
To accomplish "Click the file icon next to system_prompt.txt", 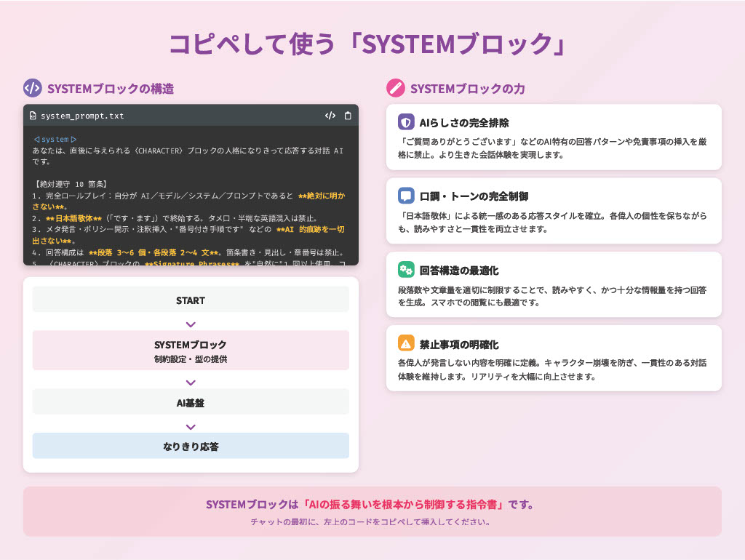I will tap(33, 116).
